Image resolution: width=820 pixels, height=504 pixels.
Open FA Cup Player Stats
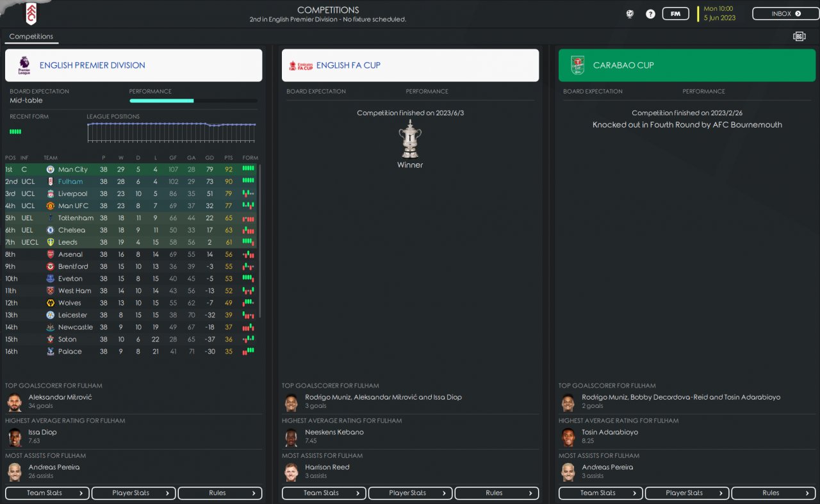coord(411,493)
